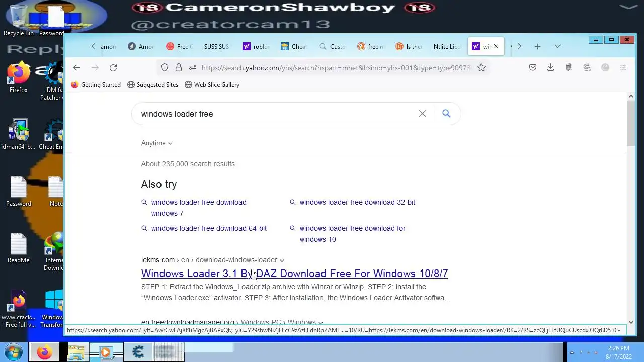Viewport: 644px width, 362px height.
Task: Select Password text file on desktop
Action: click(19, 192)
